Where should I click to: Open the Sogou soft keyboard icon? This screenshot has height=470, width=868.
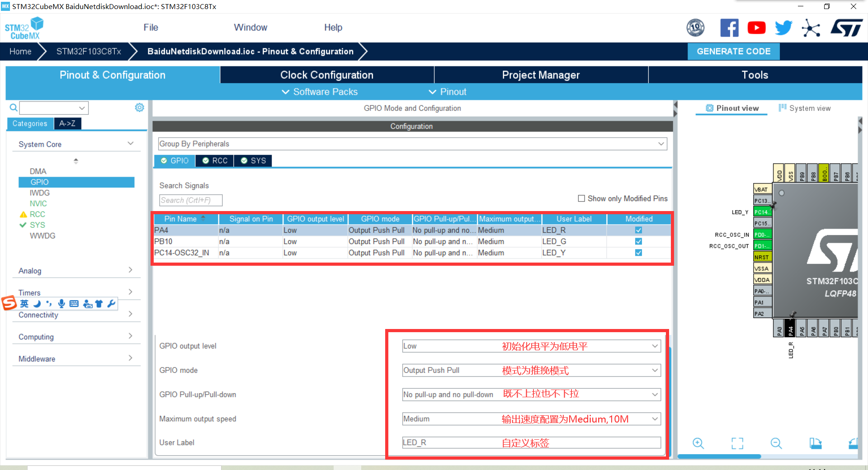74,304
